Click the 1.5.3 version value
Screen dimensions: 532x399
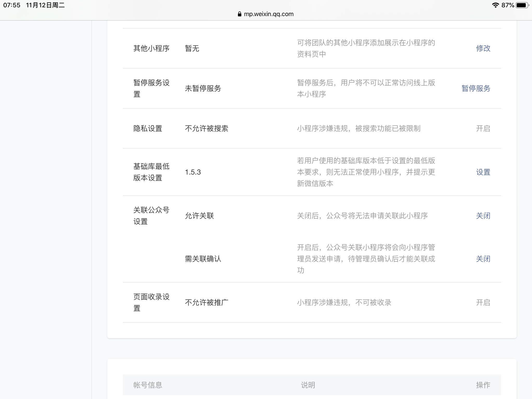(193, 172)
